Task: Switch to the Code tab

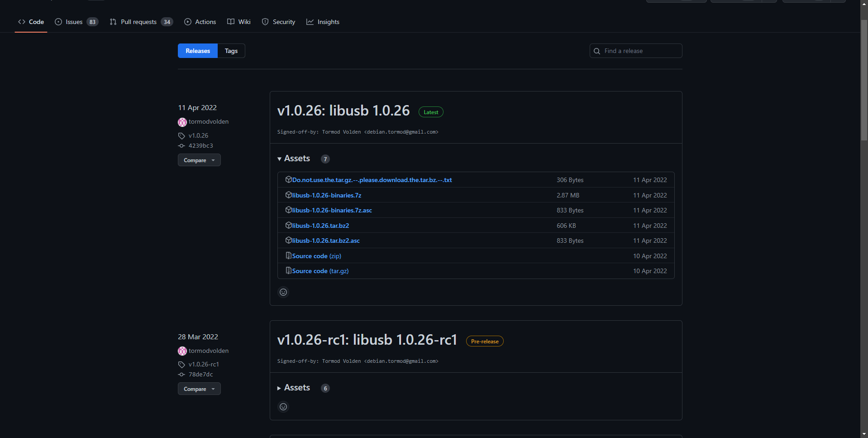Action: pos(31,21)
